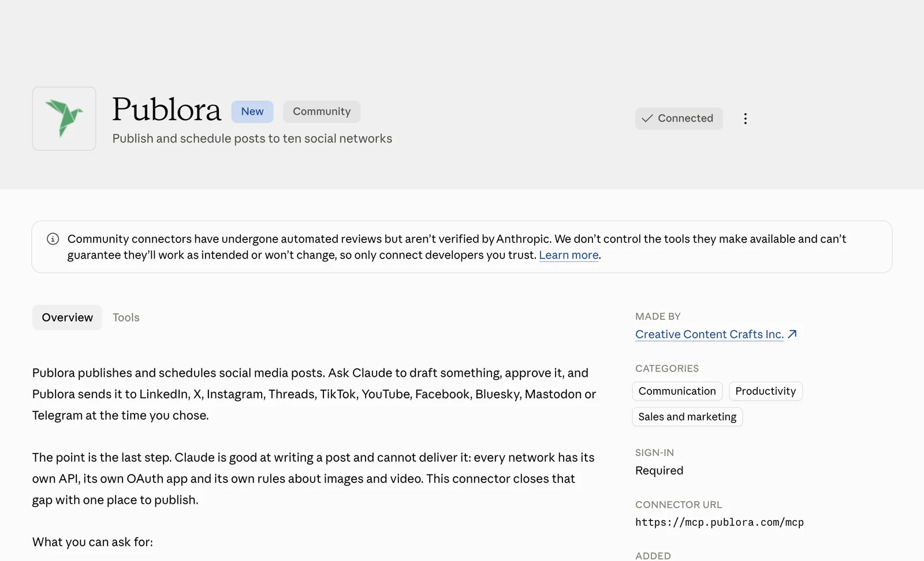Click the Sales and marketing category tag
The image size is (924, 561).
click(x=687, y=417)
